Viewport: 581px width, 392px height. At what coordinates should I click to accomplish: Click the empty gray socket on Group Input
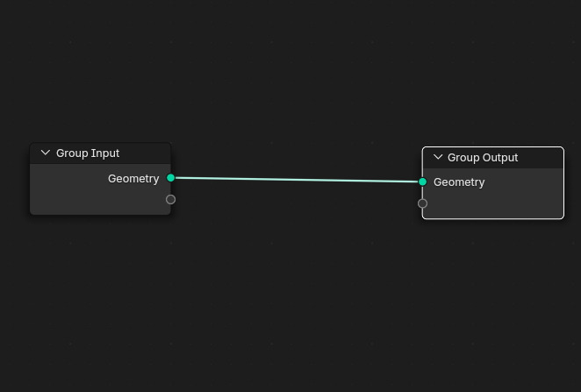(x=170, y=200)
